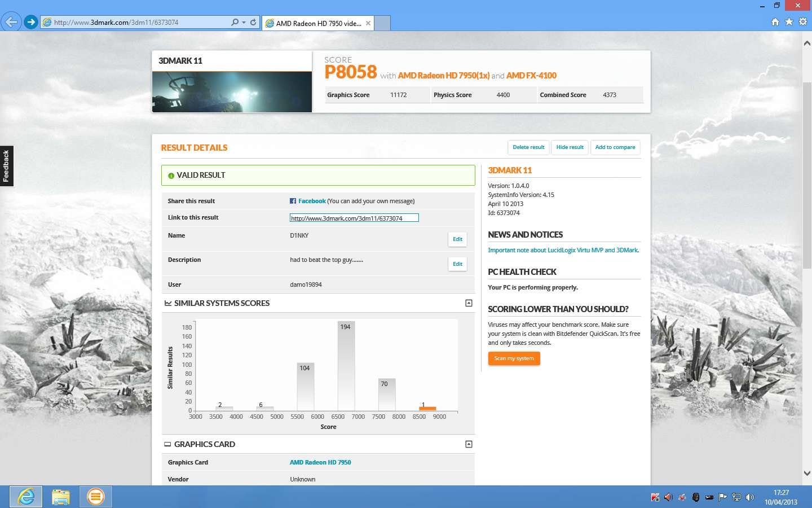This screenshot has height=508, width=812.
Task: Click the chart icon beside Similar Systems Scores
Action: pyautogui.click(x=168, y=303)
